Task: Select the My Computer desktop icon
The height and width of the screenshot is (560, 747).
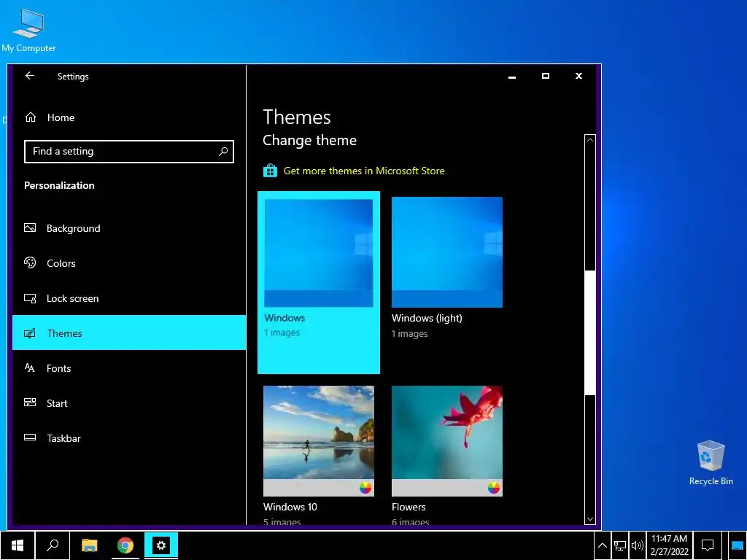Action: [x=28, y=29]
